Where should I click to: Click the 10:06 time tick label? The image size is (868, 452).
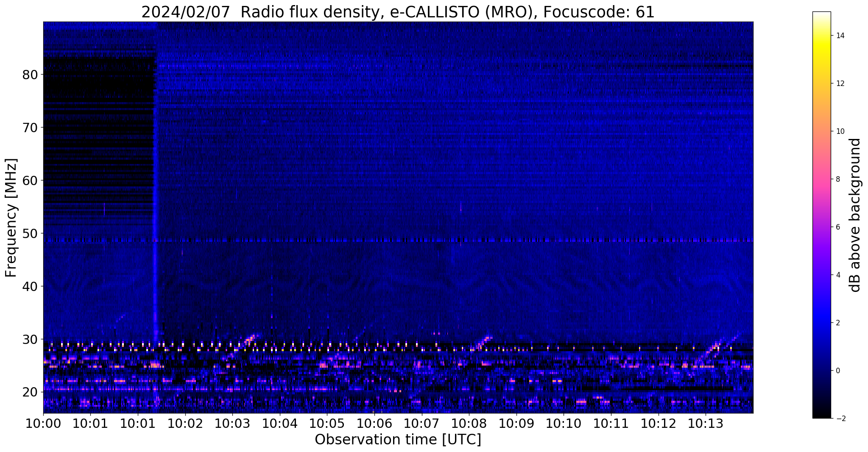(x=374, y=424)
